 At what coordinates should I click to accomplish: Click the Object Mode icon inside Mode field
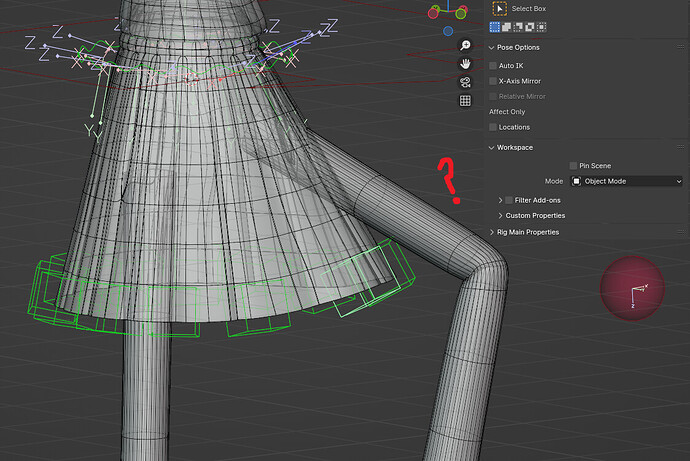pos(576,181)
